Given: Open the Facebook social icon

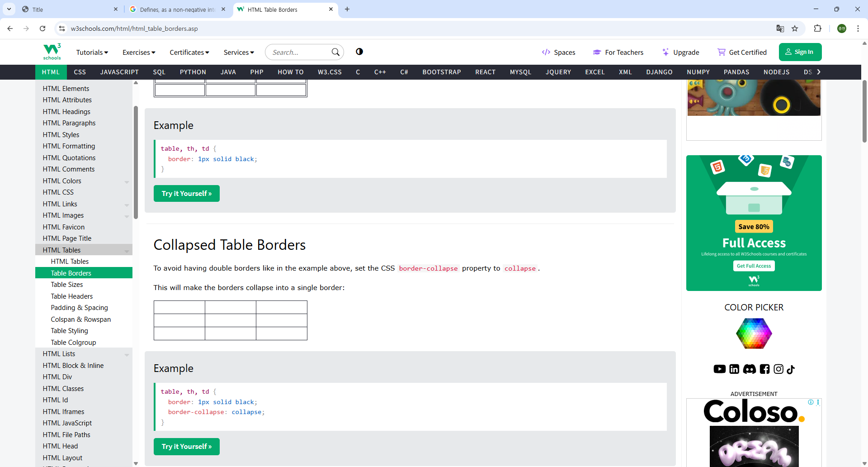Looking at the screenshot, I should click(x=764, y=369).
